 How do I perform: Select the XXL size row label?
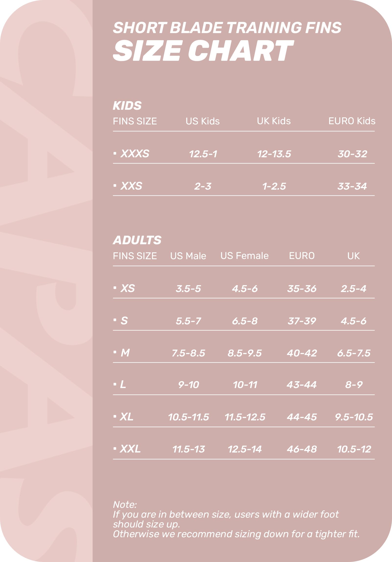click(130, 449)
